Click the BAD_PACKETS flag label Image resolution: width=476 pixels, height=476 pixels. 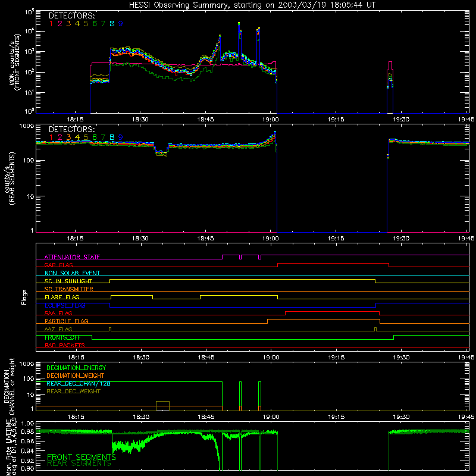pos(65,346)
